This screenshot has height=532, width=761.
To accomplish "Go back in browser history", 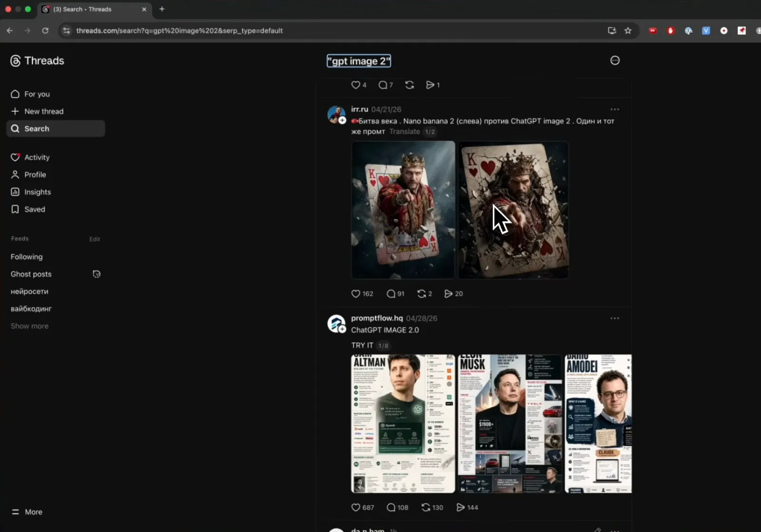I will click(10, 30).
